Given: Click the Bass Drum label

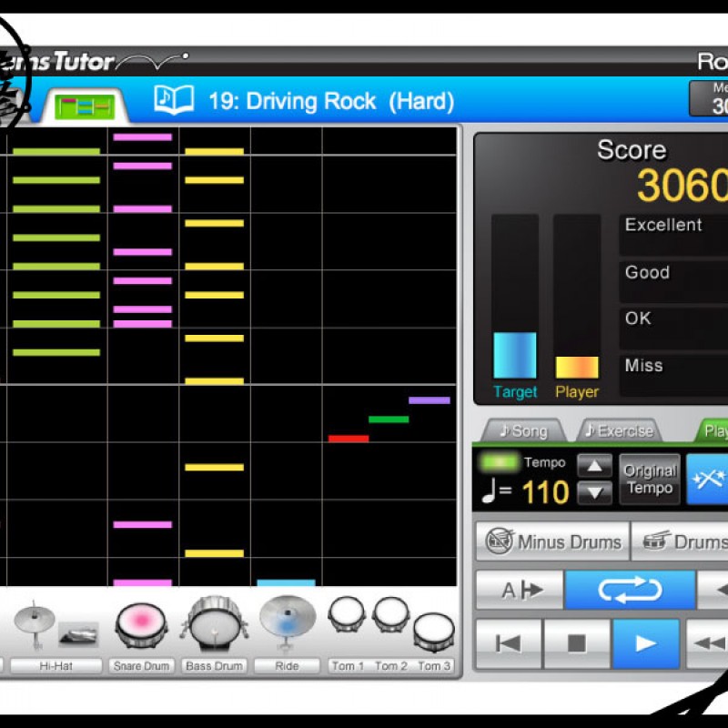Looking at the screenshot, I should pos(215,666).
